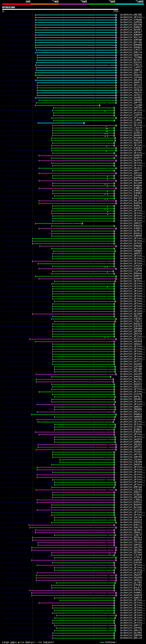Select the UniRef100_B4MEK5 label
Screen dimensions: 146x644
tap(131, 156)
